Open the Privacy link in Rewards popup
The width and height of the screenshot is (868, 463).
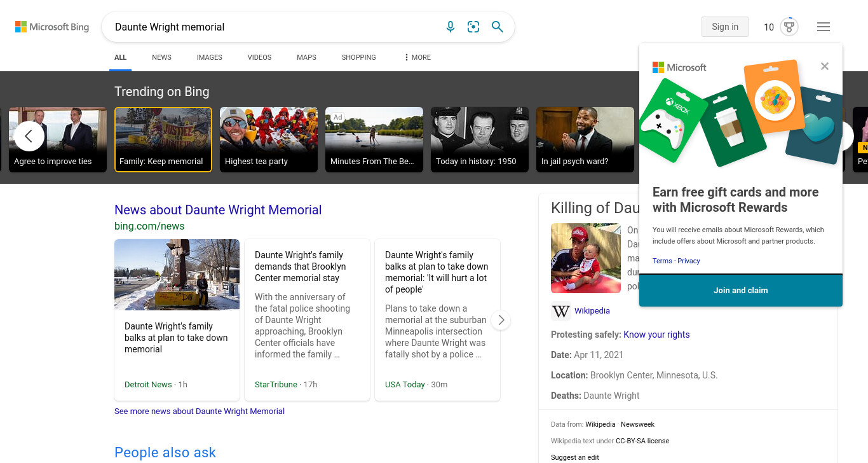coord(689,261)
